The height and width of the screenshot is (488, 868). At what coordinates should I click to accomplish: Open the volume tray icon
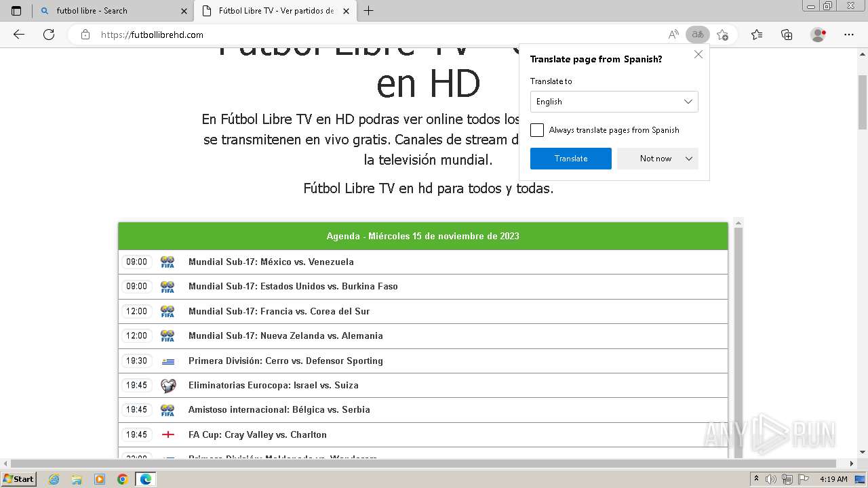pos(772,479)
